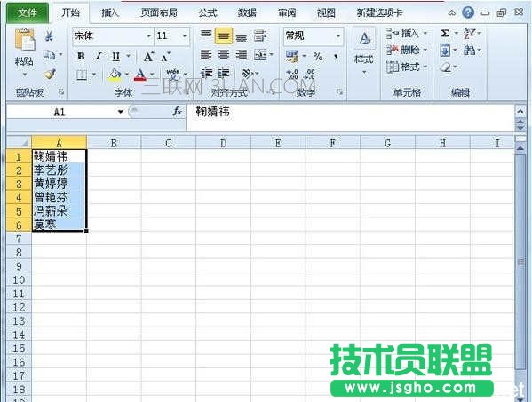Click the Excel help question icon
This screenshot has width=532, height=402.
(x=468, y=13)
